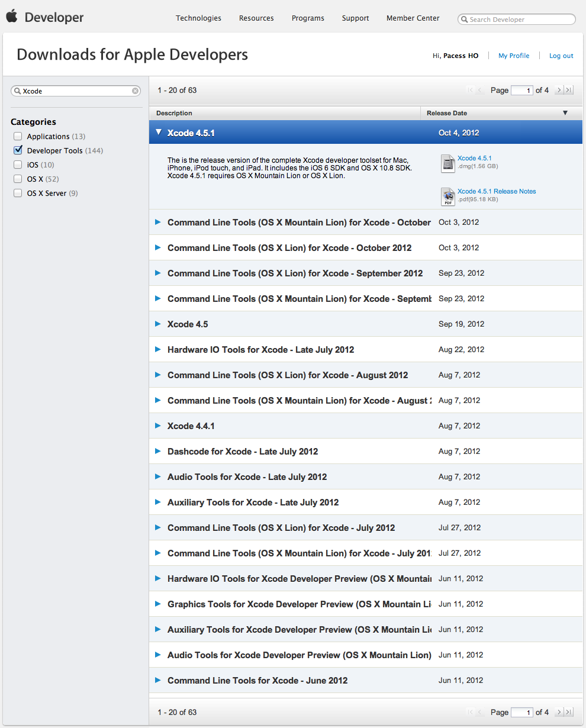The height and width of the screenshot is (728, 586).
Task: Jump to last page in top pager
Action: coord(569,90)
